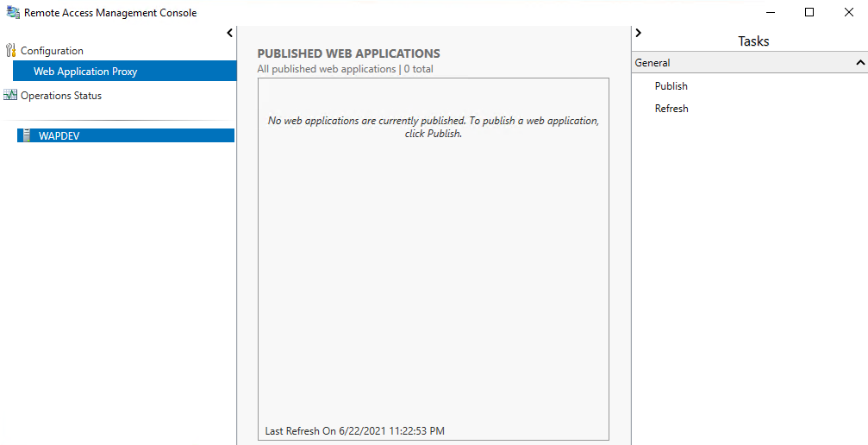This screenshot has width=868, height=445.
Task: Click the Last Refresh On timestamp
Action: (355, 430)
